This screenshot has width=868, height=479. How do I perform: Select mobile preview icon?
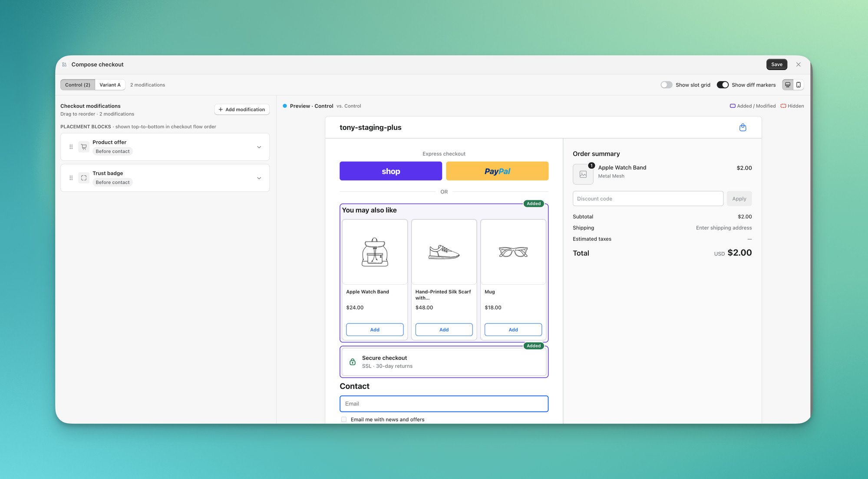coord(798,85)
